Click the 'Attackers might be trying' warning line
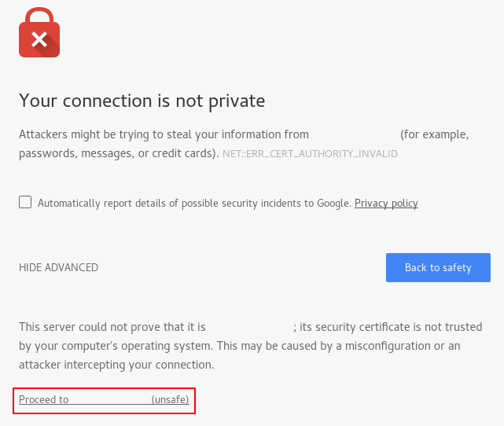Image resolution: width=504 pixels, height=426 pixels. [x=164, y=134]
